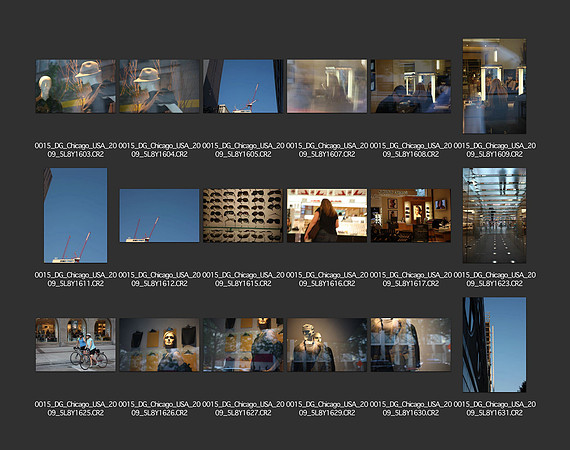The width and height of the screenshot is (570, 450).
Task: Open the 5L8Y1605 crane and sky thumbnail
Action: coord(243,86)
